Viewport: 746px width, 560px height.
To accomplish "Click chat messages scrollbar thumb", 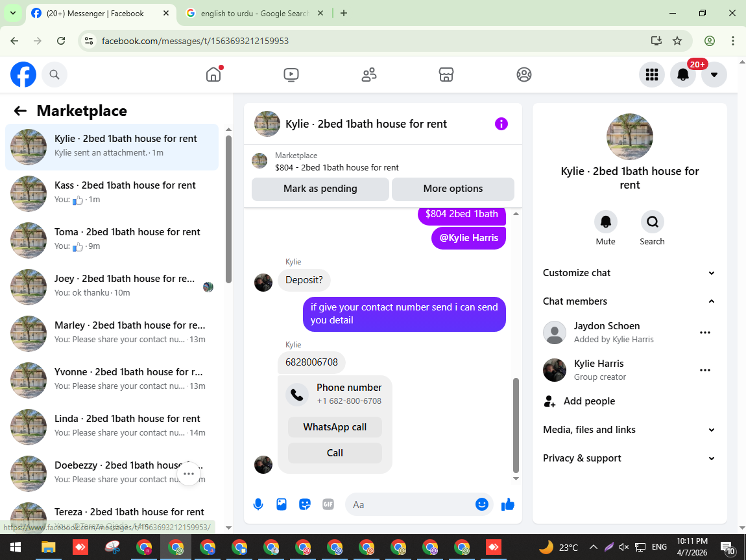I will coord(516,425).
